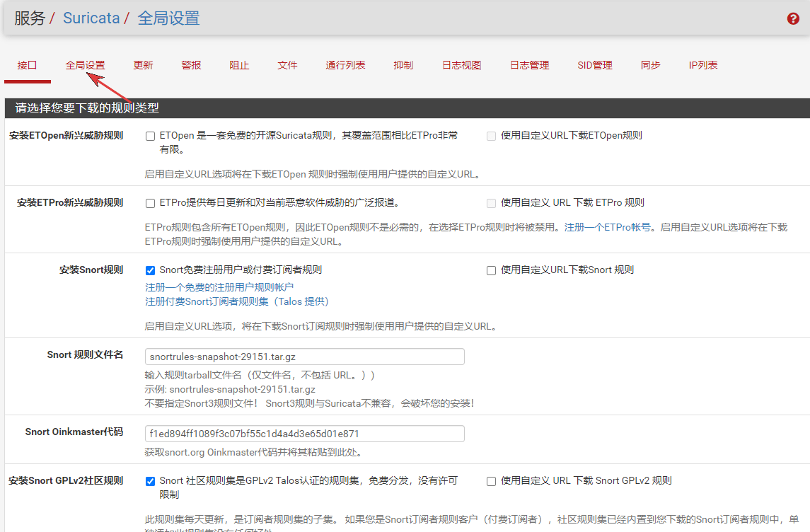Select the 阻止 tab

pyautogui.click(x=239, y=65)
